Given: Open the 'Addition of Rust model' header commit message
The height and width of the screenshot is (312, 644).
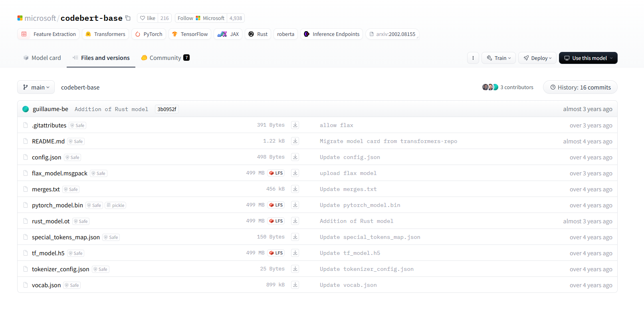Looking at the screenshot, I should (x=111, y=109).
